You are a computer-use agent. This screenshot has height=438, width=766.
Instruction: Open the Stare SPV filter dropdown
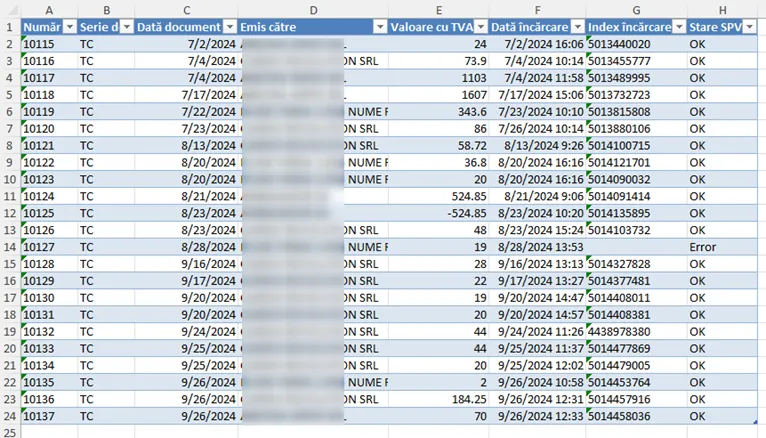pos(749,27)
